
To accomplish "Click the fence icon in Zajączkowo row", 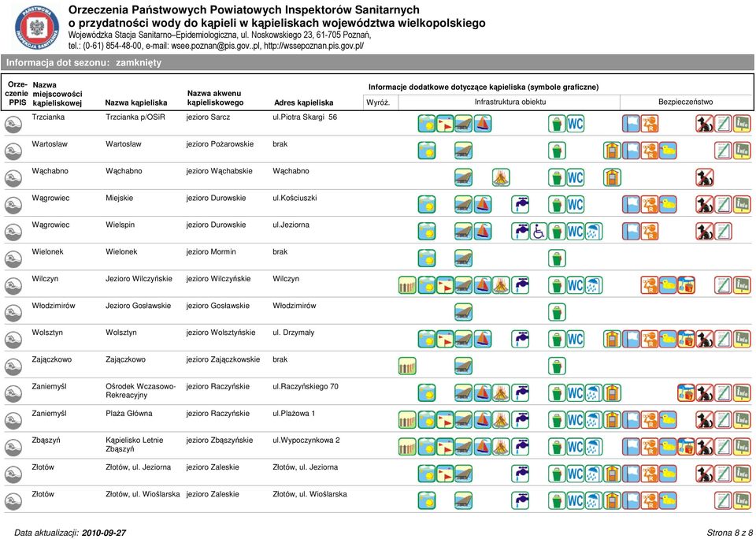I will click(x=407, y=366).
